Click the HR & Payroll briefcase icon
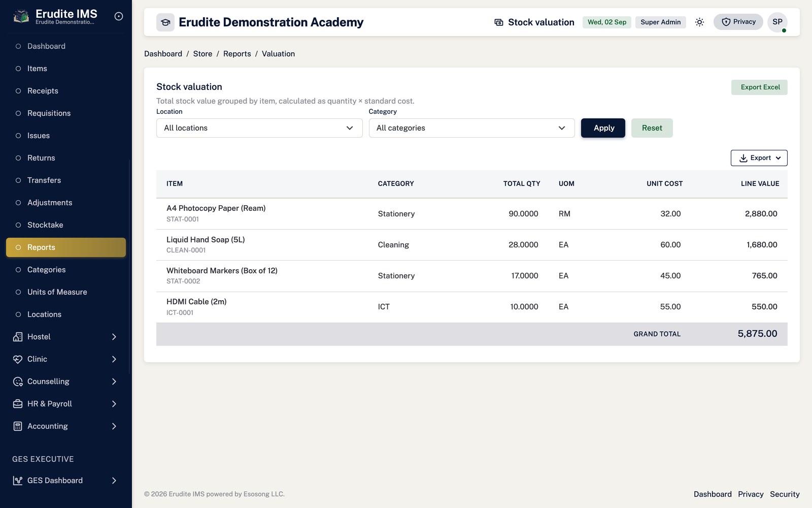Viewport: 812px width, 508px height. tap(18, 404)
